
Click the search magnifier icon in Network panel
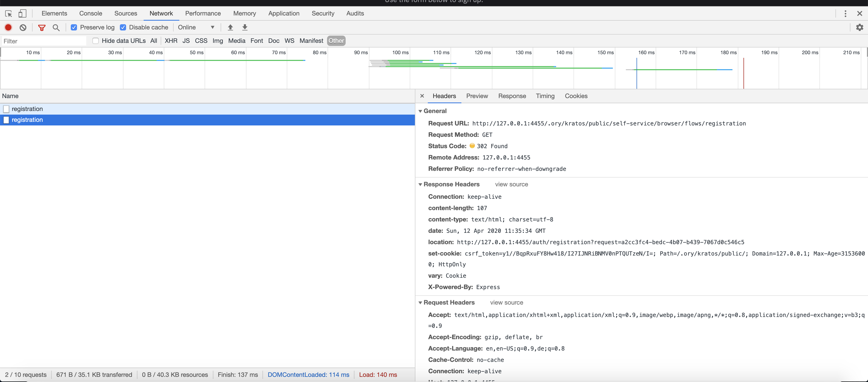point(56,27)
